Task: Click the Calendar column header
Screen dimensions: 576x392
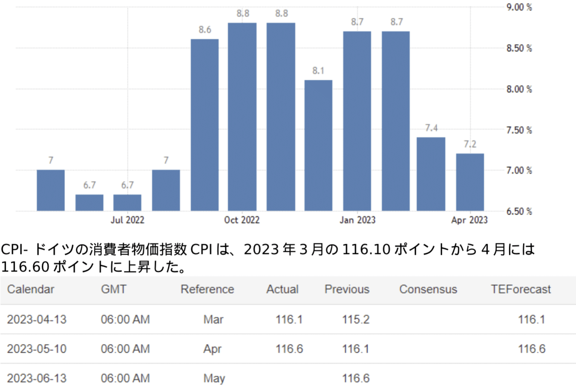Action: [31, 289]
